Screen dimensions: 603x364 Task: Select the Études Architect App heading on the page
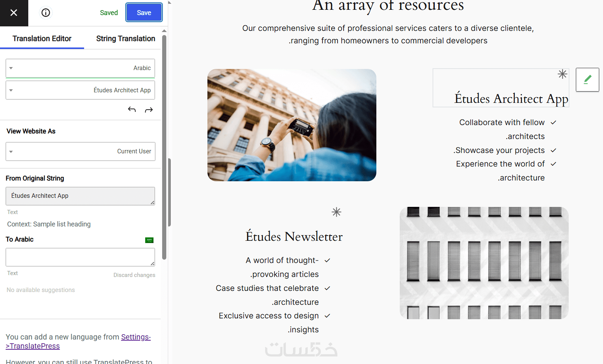click(511, 99)
